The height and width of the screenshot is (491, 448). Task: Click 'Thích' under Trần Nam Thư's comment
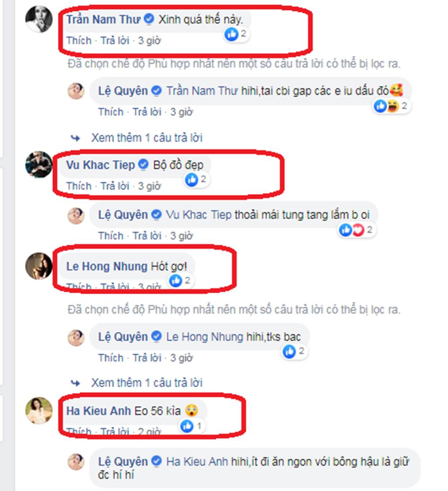click(79, 41)
